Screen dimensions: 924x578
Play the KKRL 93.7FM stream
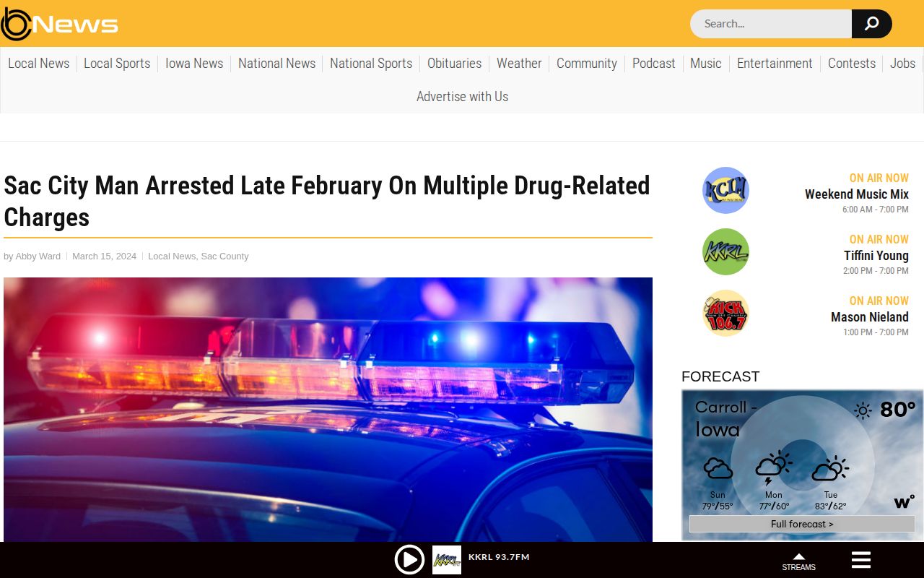pyautogui.click(x=409, y=560)
